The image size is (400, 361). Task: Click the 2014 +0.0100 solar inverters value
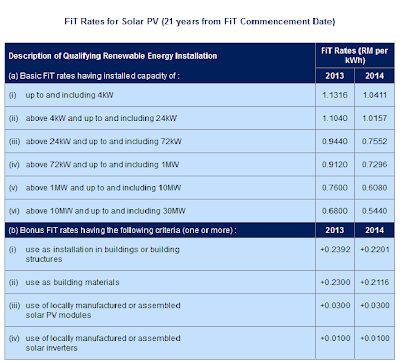375,338
